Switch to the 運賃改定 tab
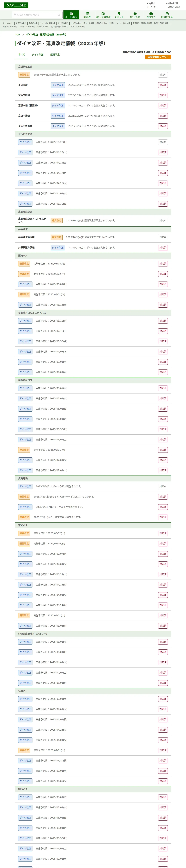Viewport: 186px width, 868px height. 55,55
